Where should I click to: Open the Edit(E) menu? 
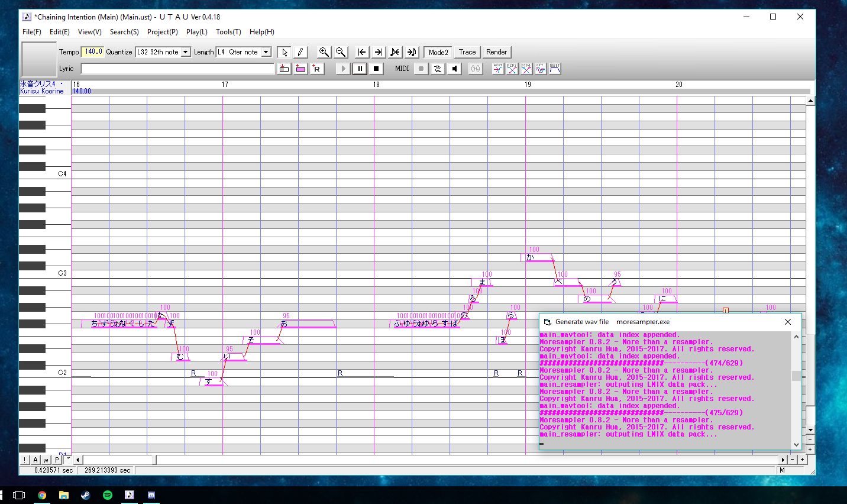pyautogui.click(x=60, y=32)
